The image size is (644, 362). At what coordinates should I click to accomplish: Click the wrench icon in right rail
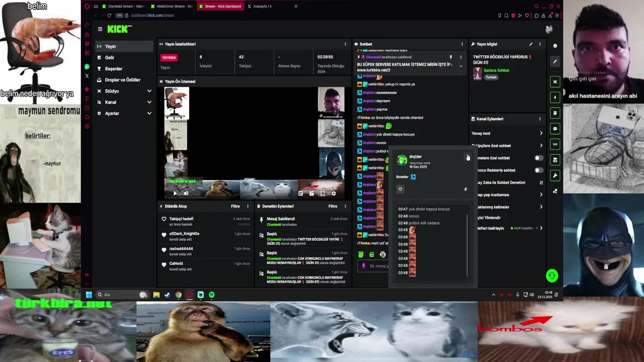tap(555, 175)
